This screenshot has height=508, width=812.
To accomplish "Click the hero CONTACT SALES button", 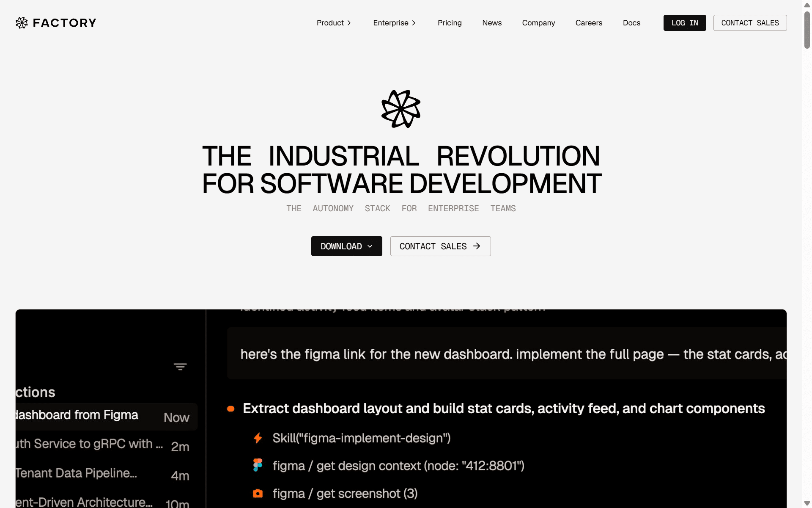I will [x=440, y=246].
